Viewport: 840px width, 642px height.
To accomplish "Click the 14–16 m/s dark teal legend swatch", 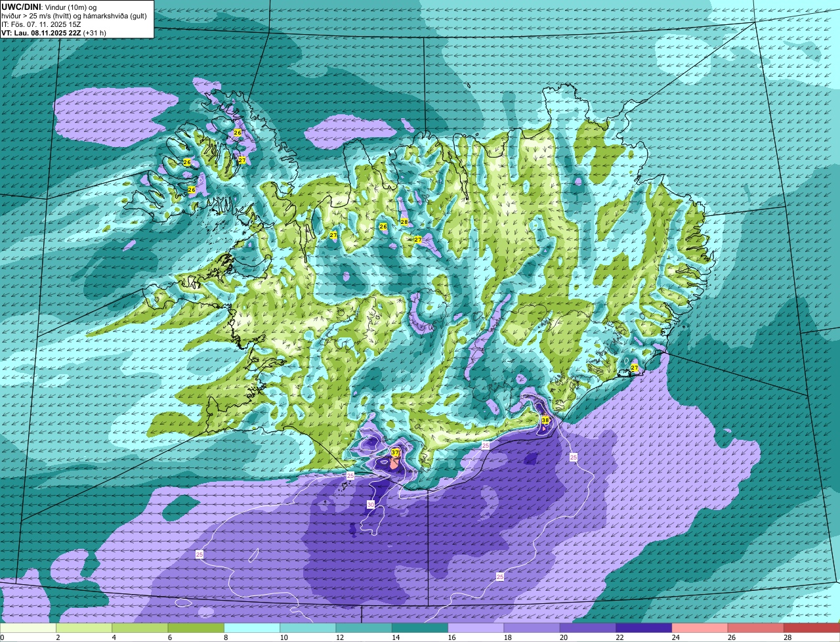I will 420,628.
